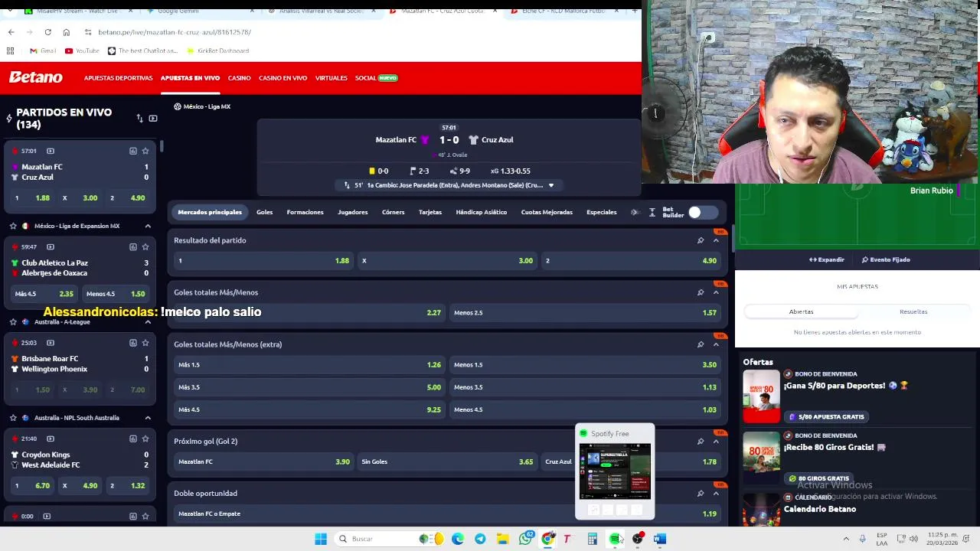Collapse the Próximo gol (Gol 2) market

pyautogui.click(x=716, y=442)
